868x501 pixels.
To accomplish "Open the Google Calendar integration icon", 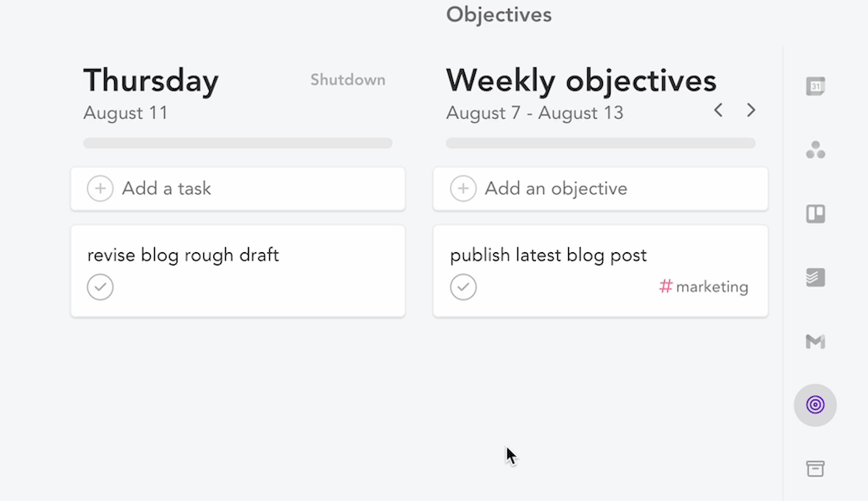I will [x=815, y=86].
